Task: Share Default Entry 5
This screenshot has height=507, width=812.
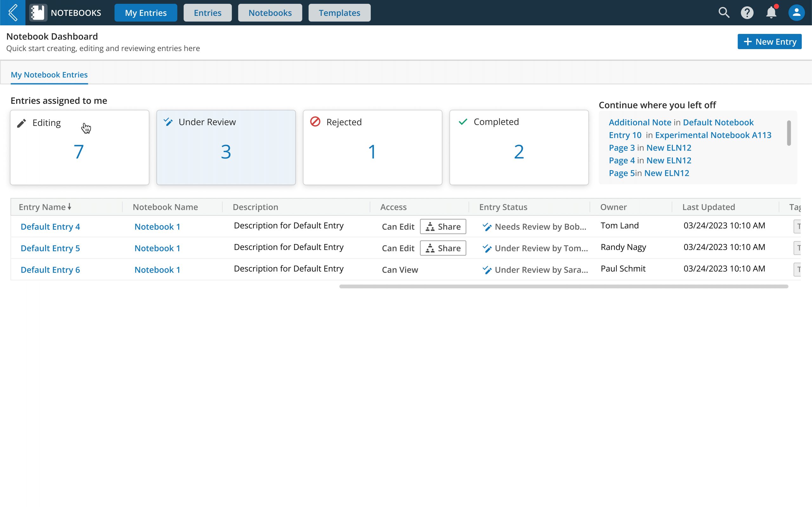Action: tap(442, 248)
